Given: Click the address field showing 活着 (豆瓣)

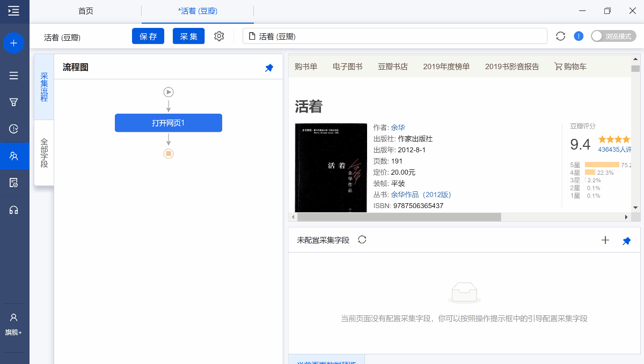Looking at the screenshot, I should click(x=395, y=36).
